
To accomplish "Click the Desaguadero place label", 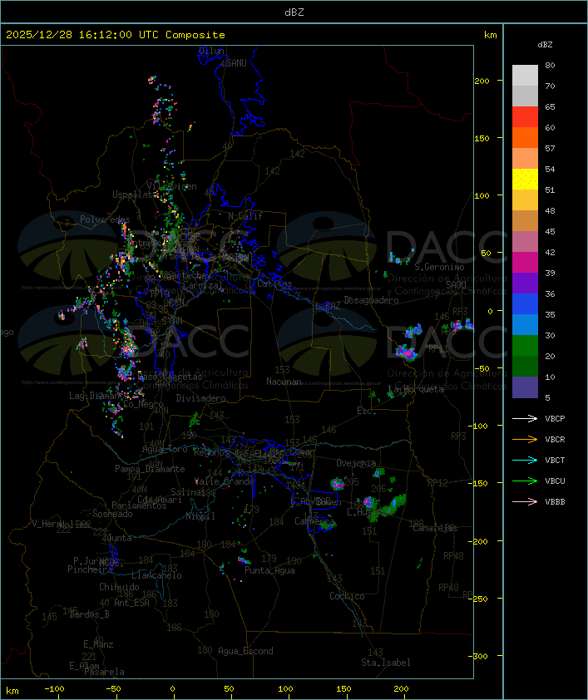I will (x=371, y=300).
